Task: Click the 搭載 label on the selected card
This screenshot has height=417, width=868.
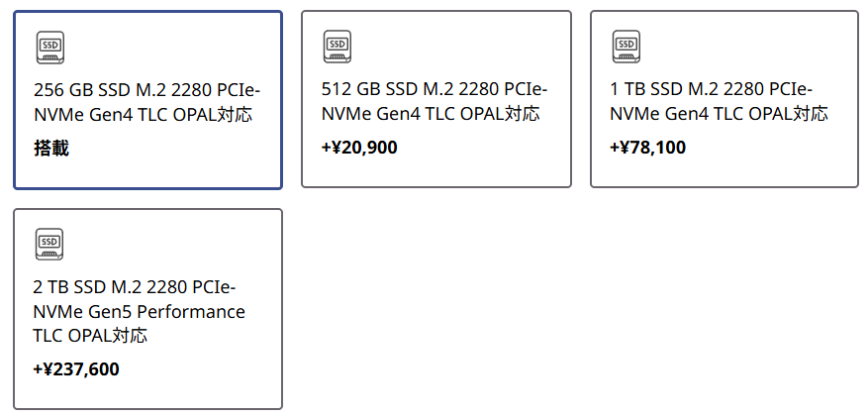Action: tap(51, 149)
